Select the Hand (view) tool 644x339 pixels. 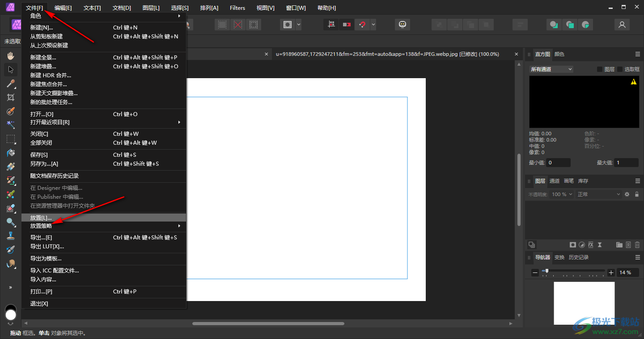(11, 56)
